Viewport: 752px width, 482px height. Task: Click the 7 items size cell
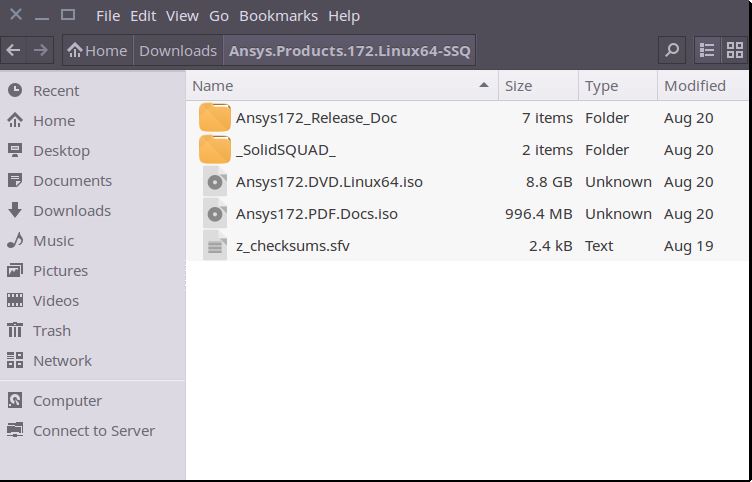coord(547,118)
